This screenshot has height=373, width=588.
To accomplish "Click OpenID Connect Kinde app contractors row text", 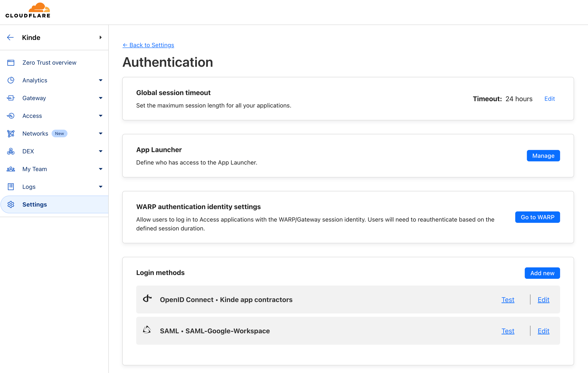I will pos(226,300).
